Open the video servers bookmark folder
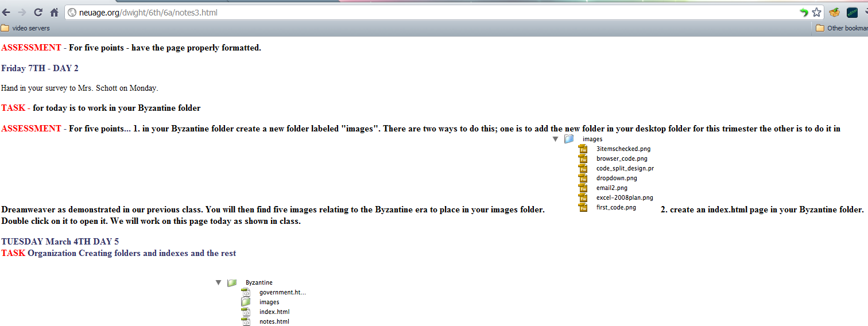868x326 pixels. click(x=25, y=28)
